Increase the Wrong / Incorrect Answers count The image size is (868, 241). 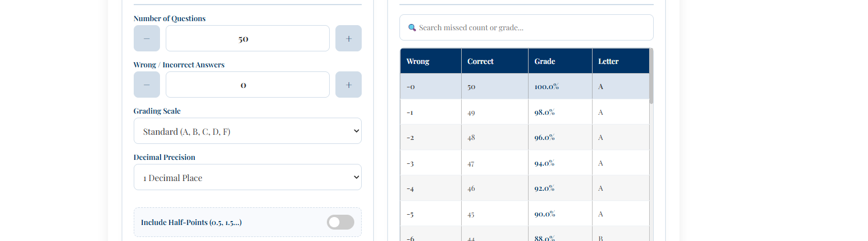coord(349,85)
